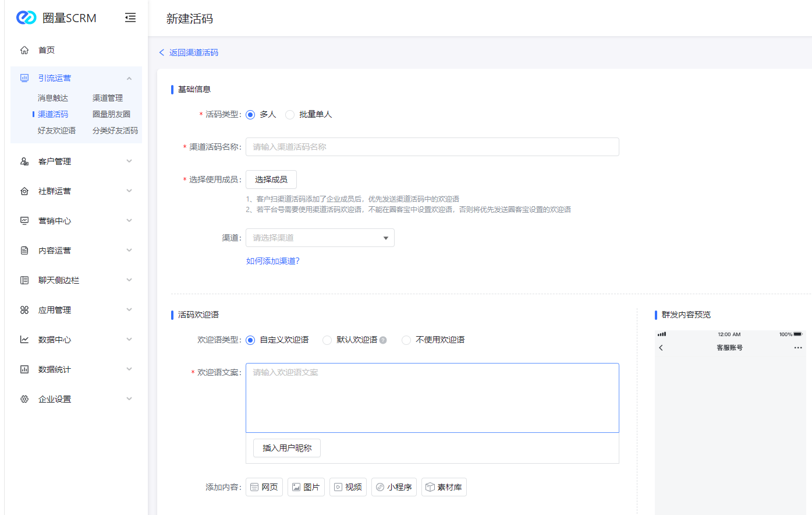Screen dimensions: 812x515
Task: Click the 企业设置 gear icon
Action: pyautogui.click(x=24, y=399)
